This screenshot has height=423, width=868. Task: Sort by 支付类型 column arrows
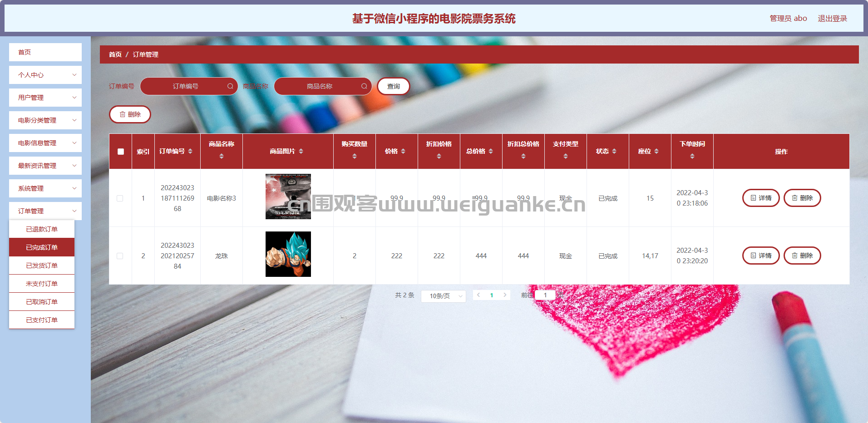566,156
